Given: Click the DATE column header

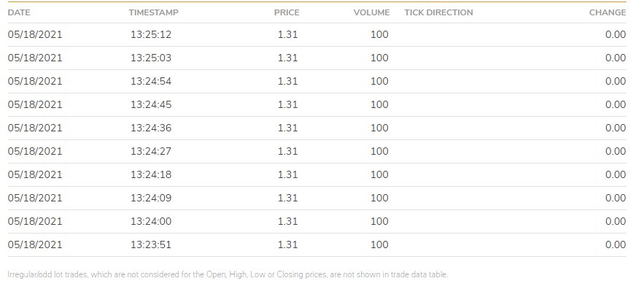Looking at the screenshot, I should 19,12.
